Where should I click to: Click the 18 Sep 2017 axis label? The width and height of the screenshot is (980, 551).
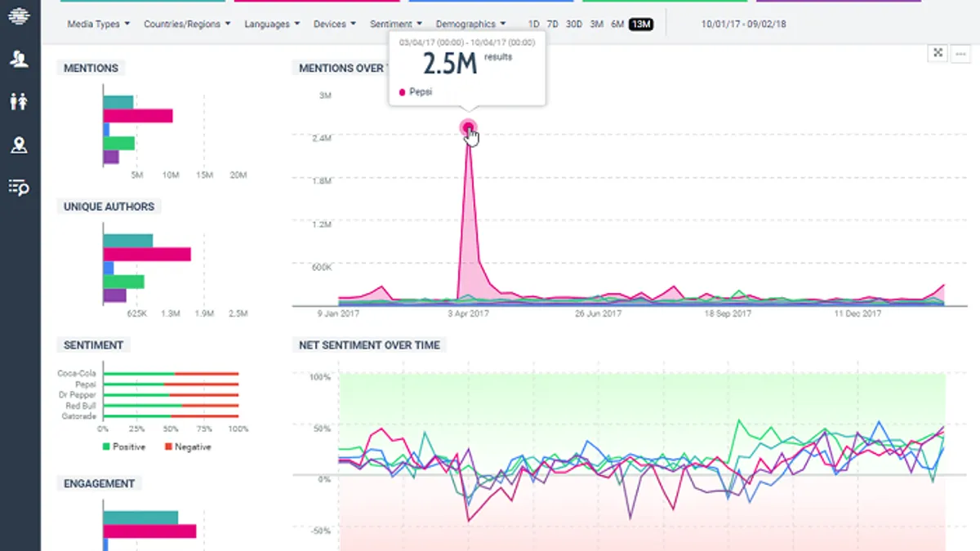pyautogui.click(x=727, y=313)
